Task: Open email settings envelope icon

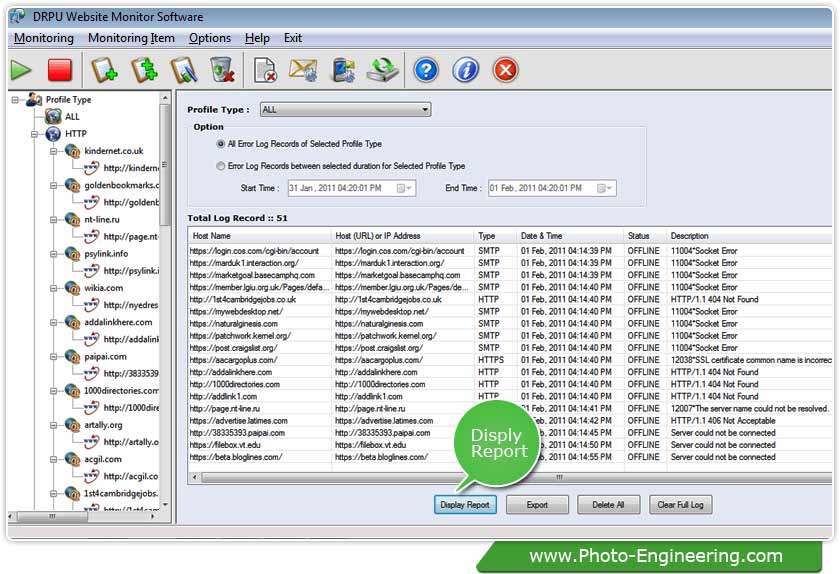Action: tap(303, 70)
